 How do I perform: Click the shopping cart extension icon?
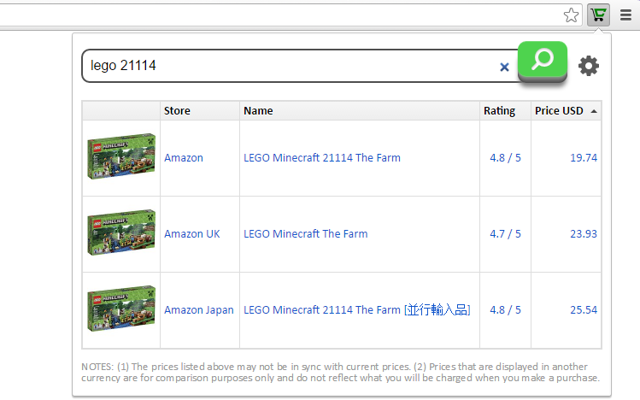tap(598, 15)
